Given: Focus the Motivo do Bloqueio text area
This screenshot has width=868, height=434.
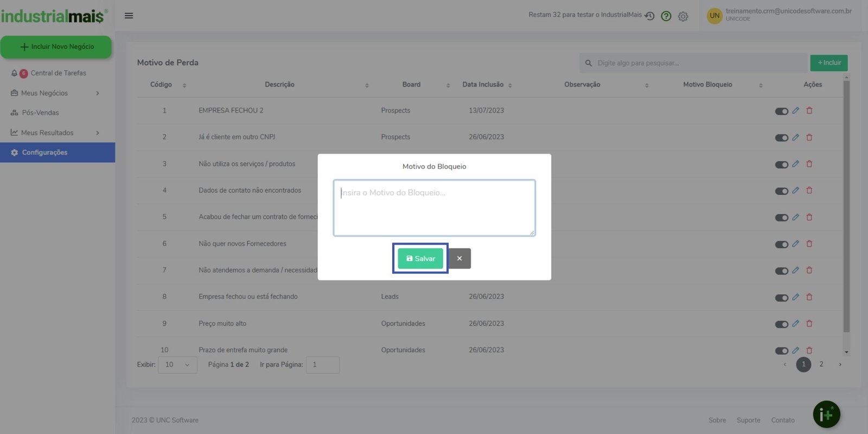Looking at the screenshot, I should click(x=434, y=208).
